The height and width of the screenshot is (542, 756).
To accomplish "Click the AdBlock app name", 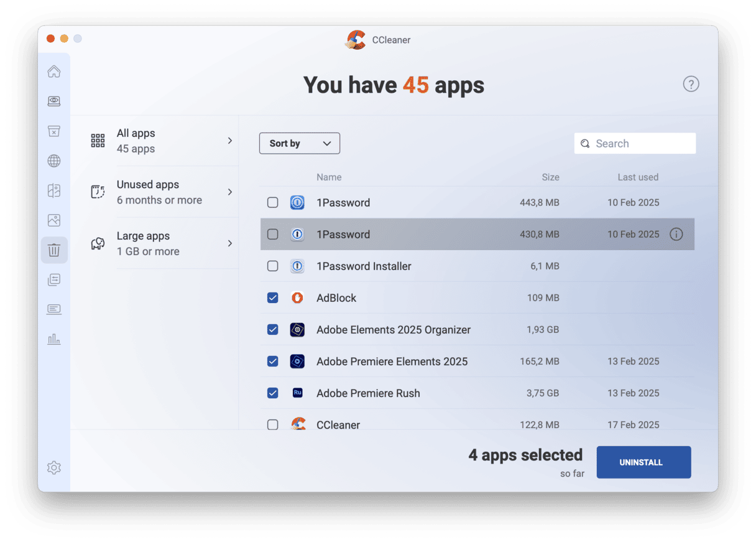I will [x=336, y=298].
